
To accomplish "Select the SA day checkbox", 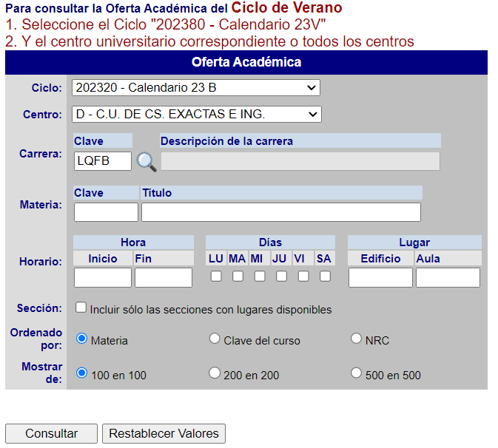I will click(x=325, y=276).
